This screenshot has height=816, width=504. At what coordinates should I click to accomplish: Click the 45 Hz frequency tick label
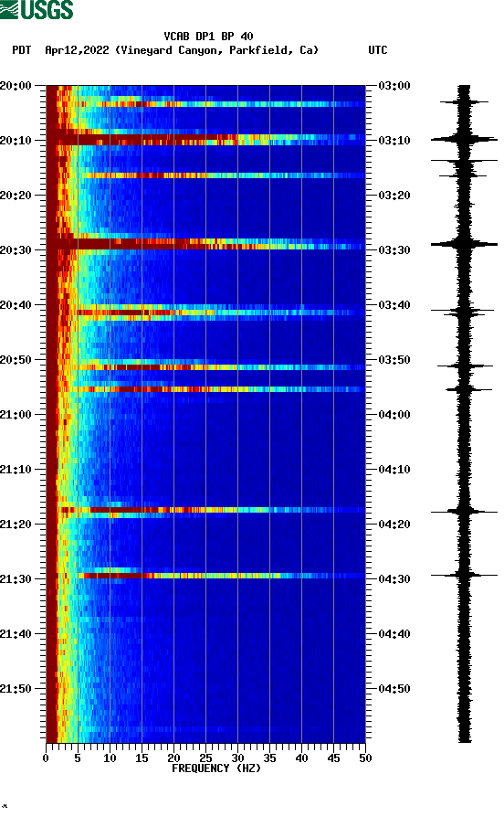point(333,758)
